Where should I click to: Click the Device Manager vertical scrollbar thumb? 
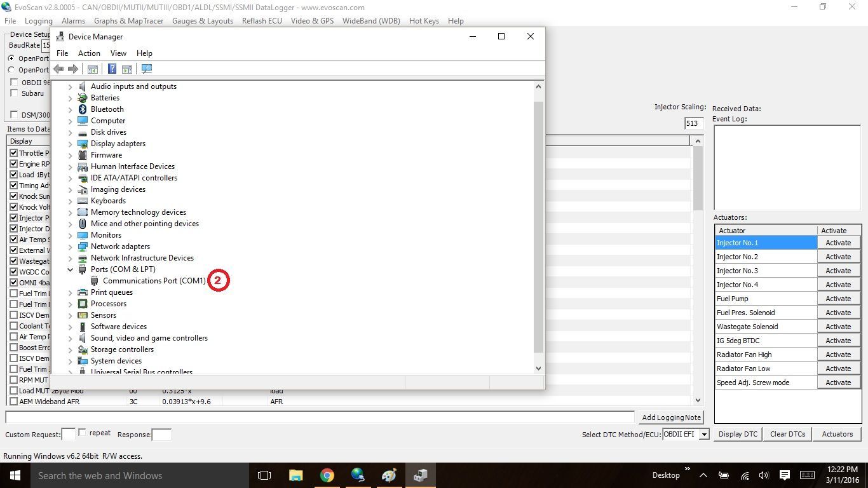tap(538, 226)
